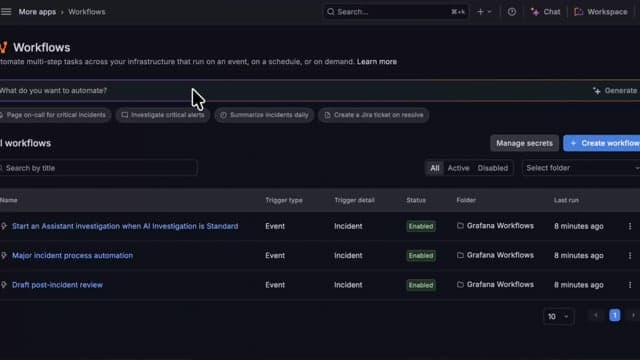Click the Workspace panel icon
Viewport: 640px width, 360px height.
[578, 12]
